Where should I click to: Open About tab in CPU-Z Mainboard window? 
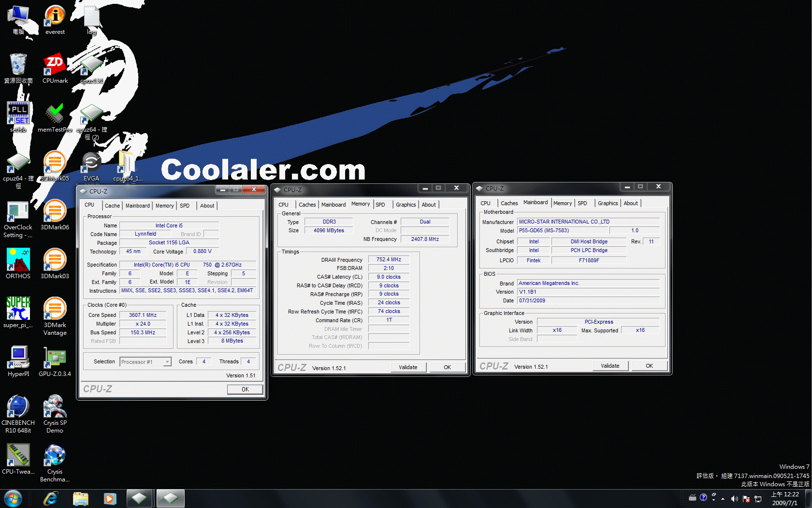coord(631,203)
